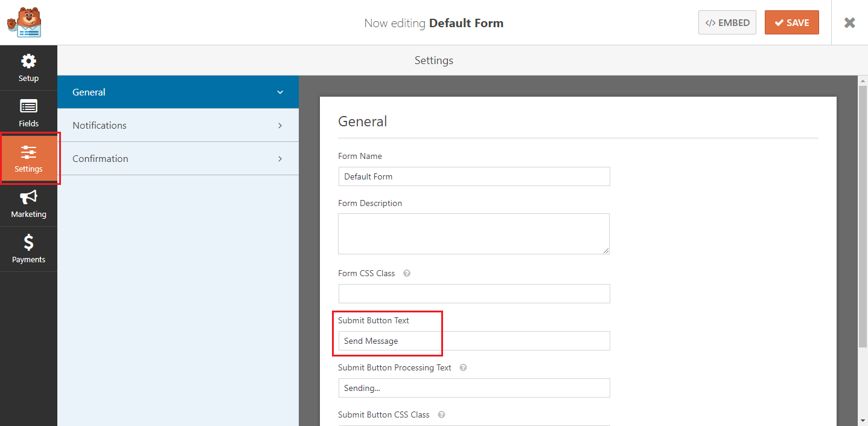Open the Setup gear panel

coord(28,68)
